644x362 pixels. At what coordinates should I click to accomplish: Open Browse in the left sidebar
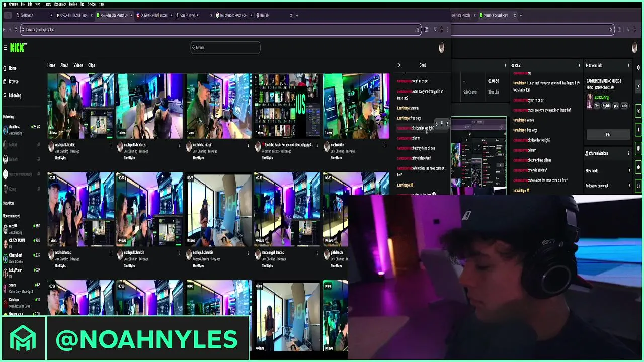(11, 82)
